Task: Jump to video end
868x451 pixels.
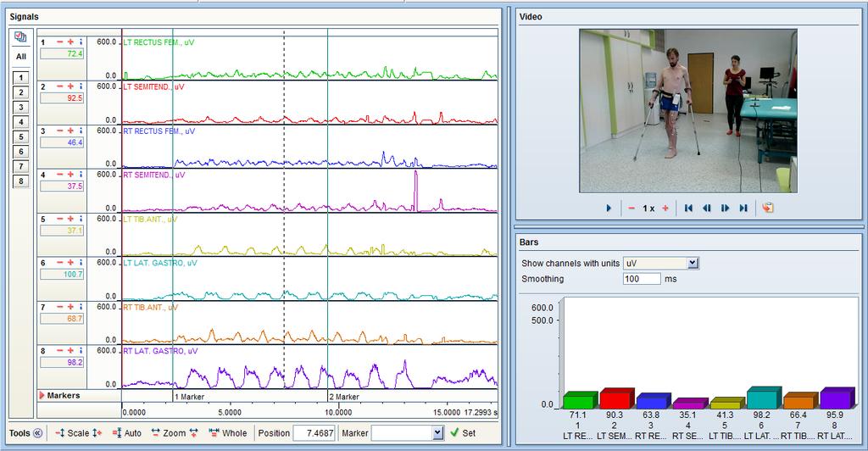Action: (743, 208)
